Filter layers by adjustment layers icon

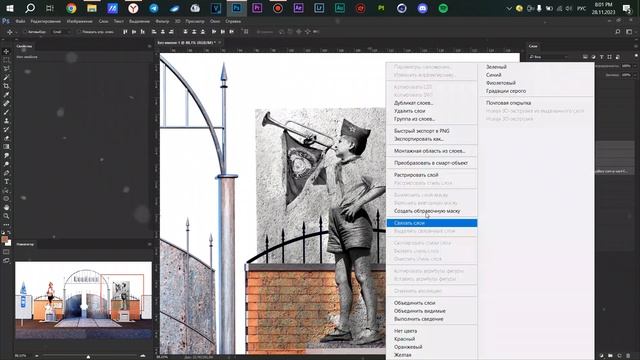point(593,57)
